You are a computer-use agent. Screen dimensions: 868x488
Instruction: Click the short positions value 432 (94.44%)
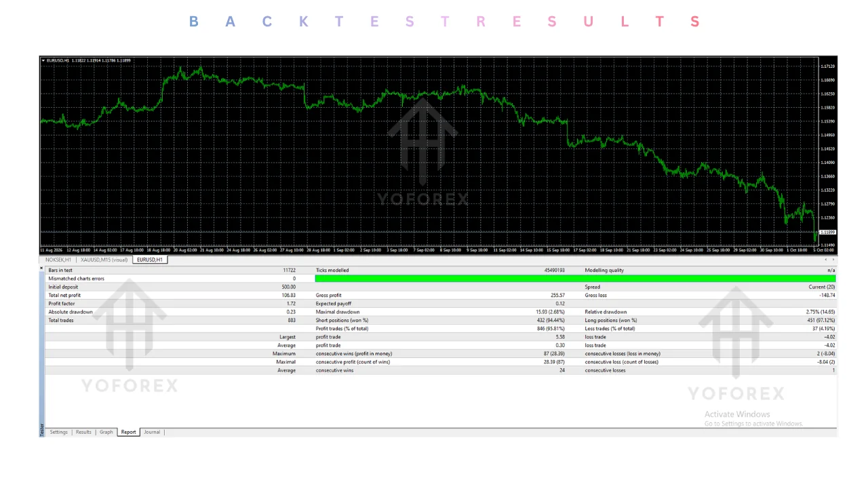551,320
